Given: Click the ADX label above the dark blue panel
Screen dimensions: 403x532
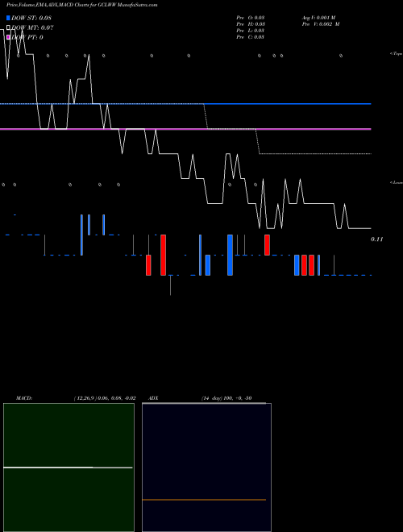Looking at the screenshot, I should pos(153,398).
